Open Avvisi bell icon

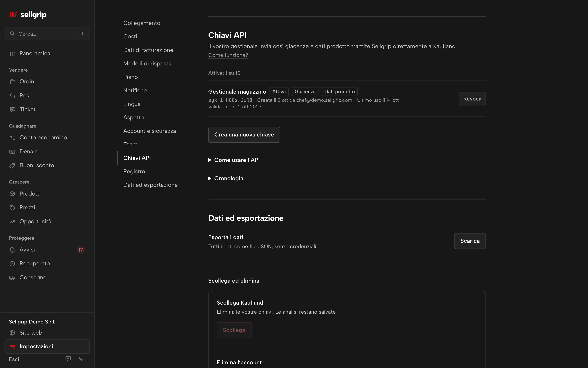12,250
